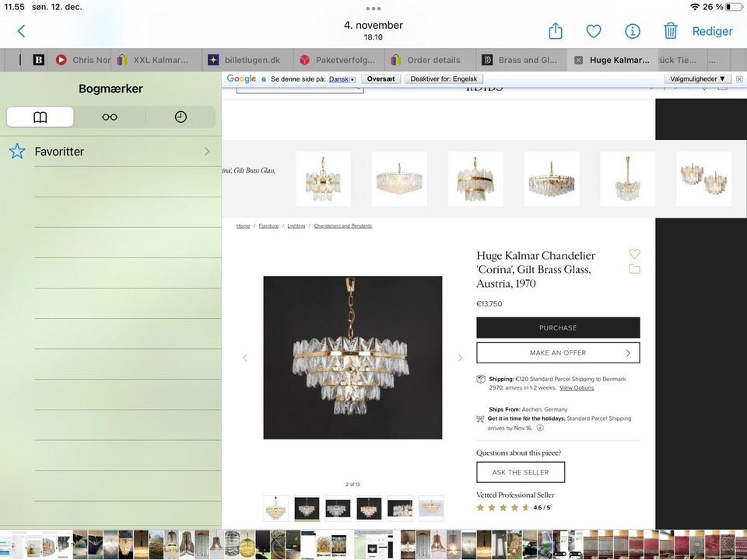The height and width of the screenshot is (560, 747).
Task: Follow the Chandeliers and Pendants breadcrumb
Action: point(343,226)
